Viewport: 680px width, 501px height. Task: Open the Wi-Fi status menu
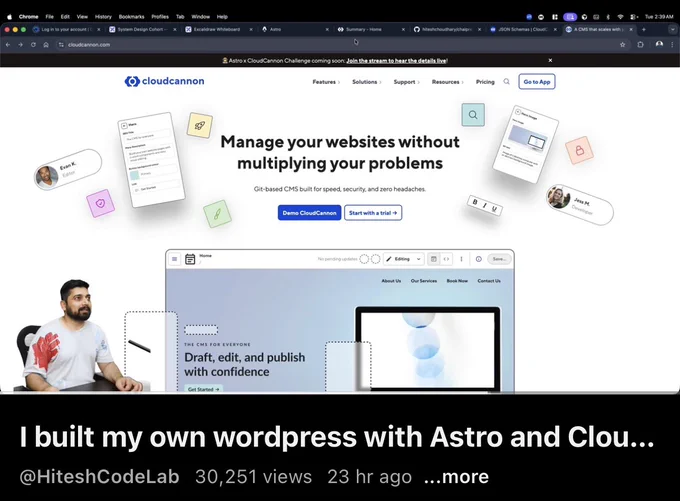(620, 17)
